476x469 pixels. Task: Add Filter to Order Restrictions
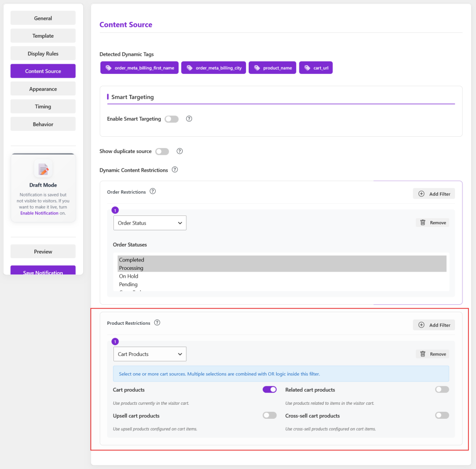click(x=434, y=194)
